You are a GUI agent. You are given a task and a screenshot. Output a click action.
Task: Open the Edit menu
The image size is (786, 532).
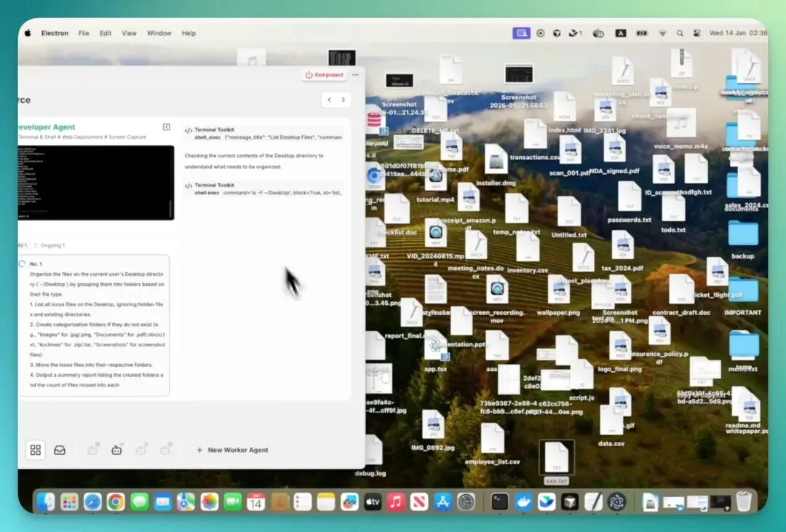pyautogui.click(x=106, y=33)
